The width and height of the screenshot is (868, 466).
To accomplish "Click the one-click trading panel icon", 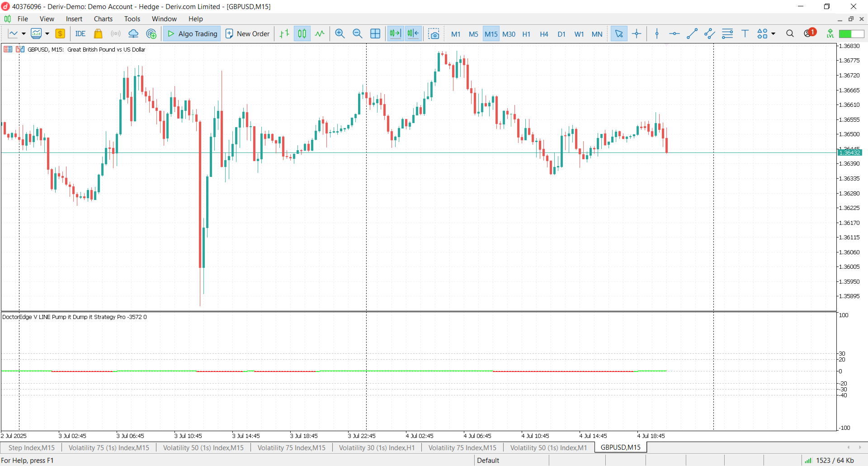I will coord(8,49).
